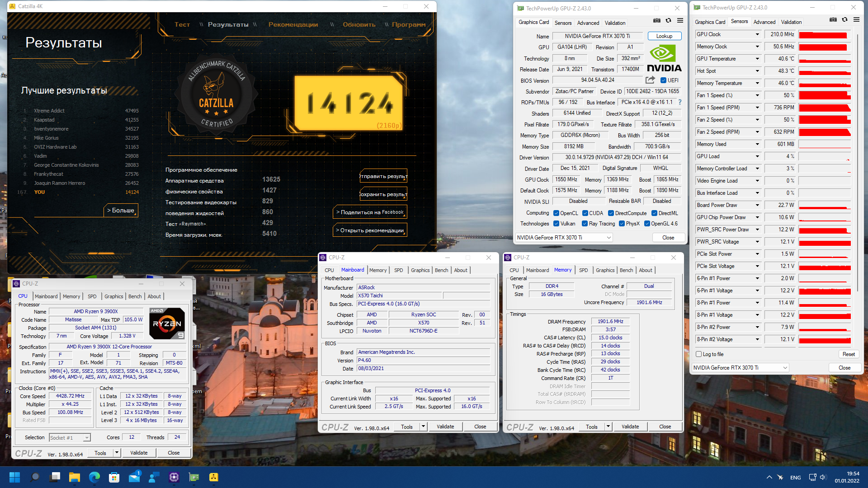Open network icon in system tray
This screenshot has height=488, width=868.
tap(812, 477)
